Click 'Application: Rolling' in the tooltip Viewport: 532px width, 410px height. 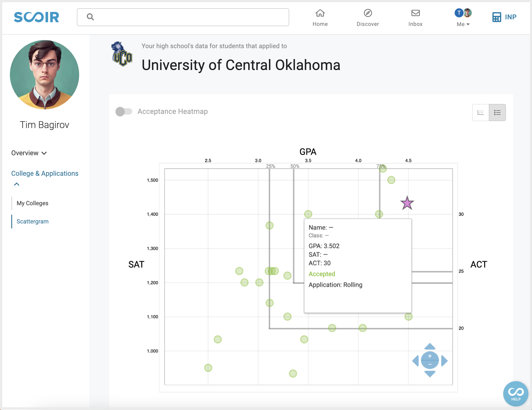coord(335,285)
